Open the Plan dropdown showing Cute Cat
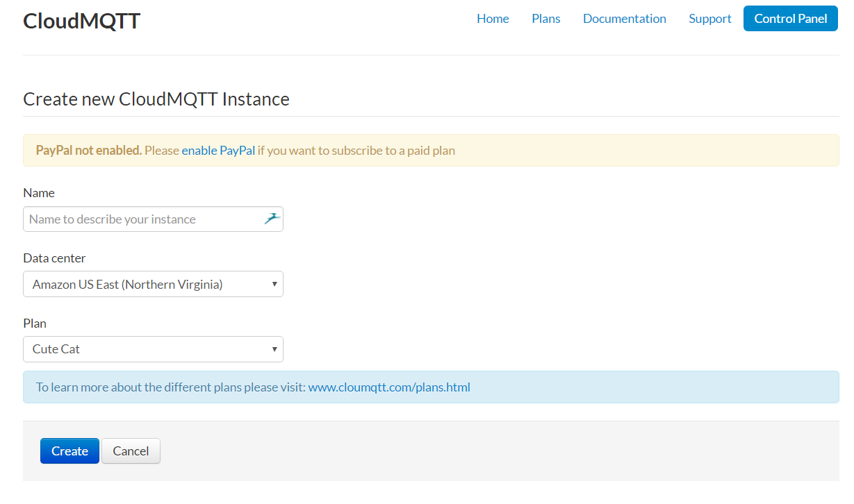This screenshot has width=854, height=504. pyautogui.click(x=153, y=349)
